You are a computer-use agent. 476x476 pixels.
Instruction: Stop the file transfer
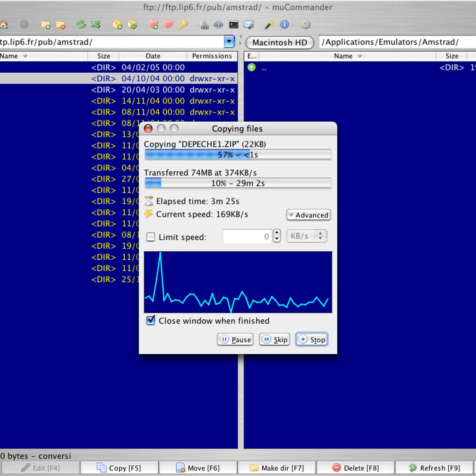click(x=312, y=339)
